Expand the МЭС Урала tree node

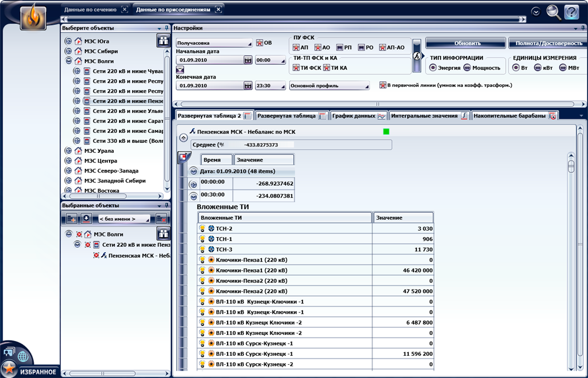[x=68, y=151]
